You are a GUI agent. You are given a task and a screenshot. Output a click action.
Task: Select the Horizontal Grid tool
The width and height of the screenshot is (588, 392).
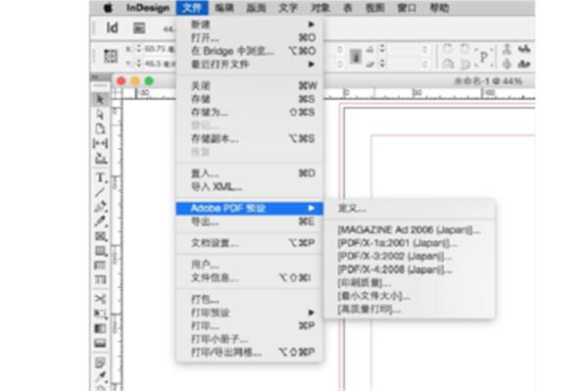pos(100,266)
